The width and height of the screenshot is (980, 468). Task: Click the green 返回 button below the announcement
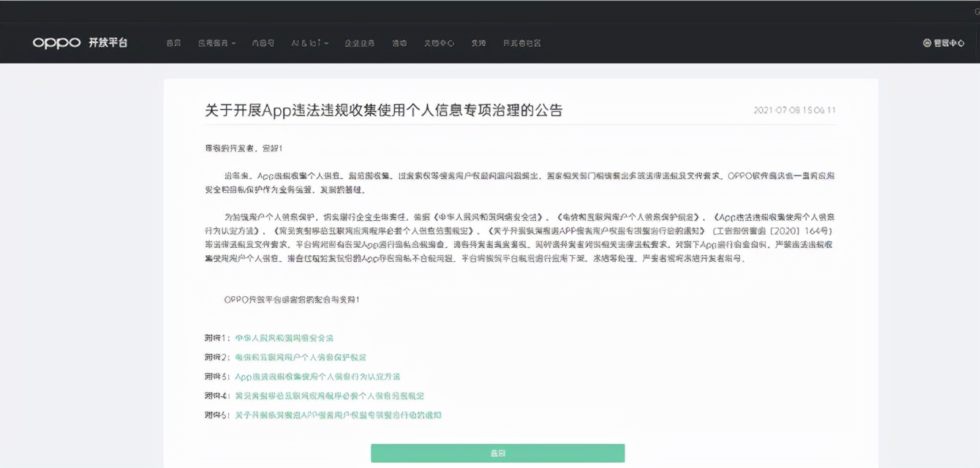click(497, 453)
